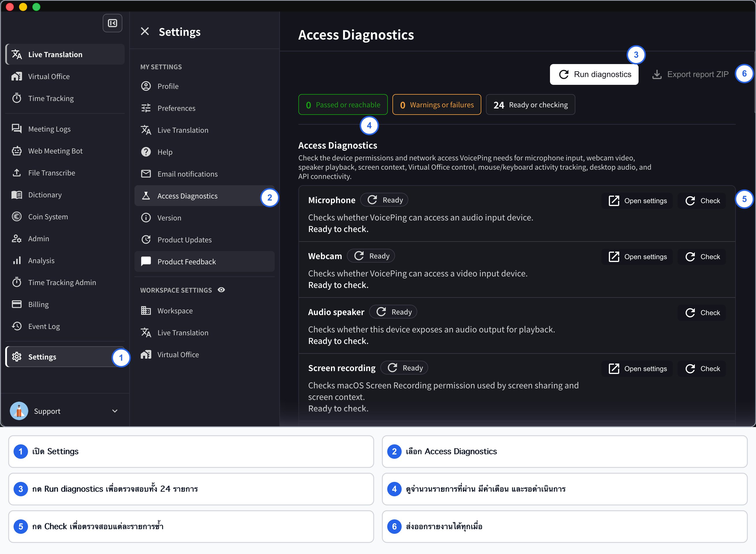This screenshot has height=554, width=756.
Task: Click the Web Meeting Bot robot icon
Action: (x=17, y=151)
